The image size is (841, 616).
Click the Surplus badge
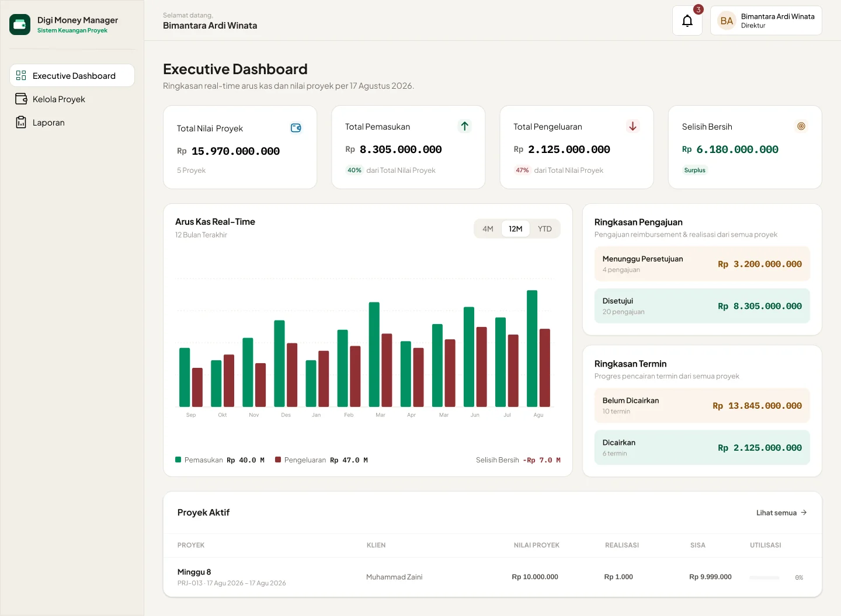(695, 170)
